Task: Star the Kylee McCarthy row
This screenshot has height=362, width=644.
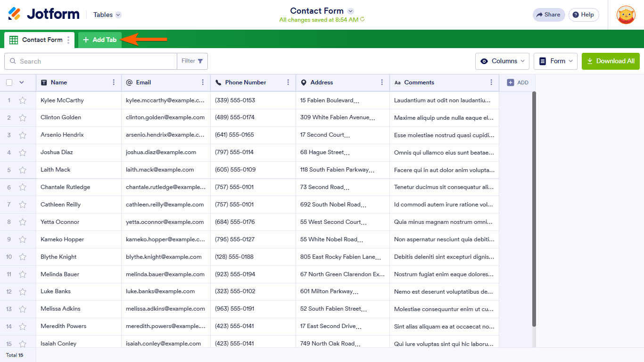Action: click(x=23, y=100)
